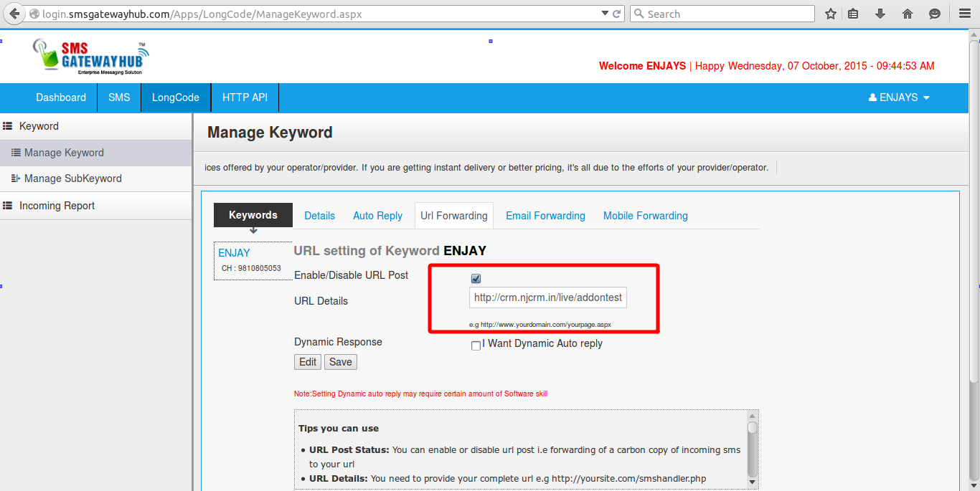Click the Keywords tab header
980x491 pixels.
pyautogui.click(x=253, y=215)
